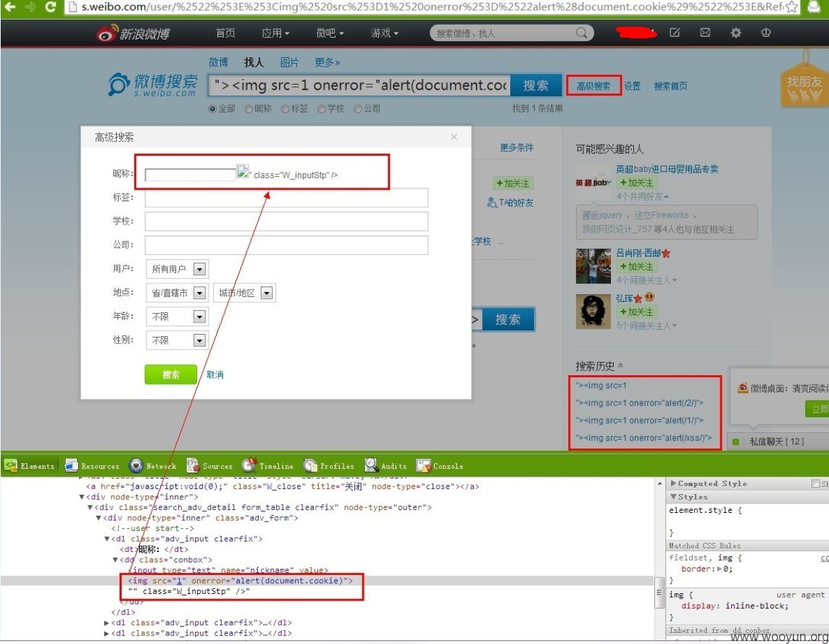Collapse the div node-type inner tree node

click(82, 497)
